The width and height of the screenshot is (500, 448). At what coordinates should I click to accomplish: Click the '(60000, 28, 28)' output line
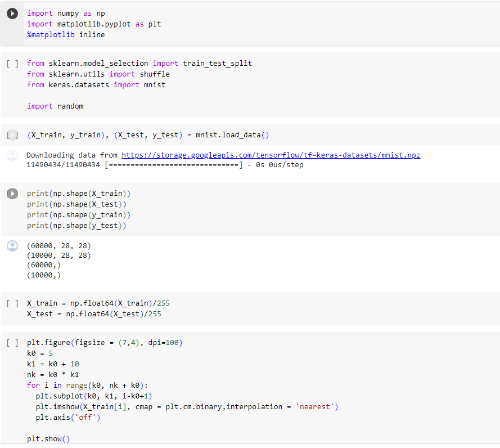(59, 246)
